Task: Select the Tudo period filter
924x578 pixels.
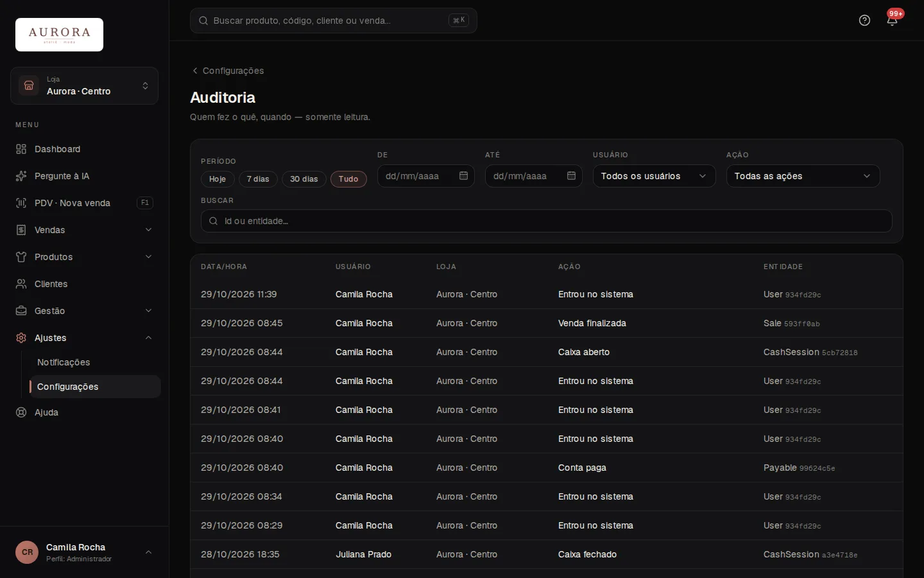Action: pyautogui.click(x=348, y=179)
